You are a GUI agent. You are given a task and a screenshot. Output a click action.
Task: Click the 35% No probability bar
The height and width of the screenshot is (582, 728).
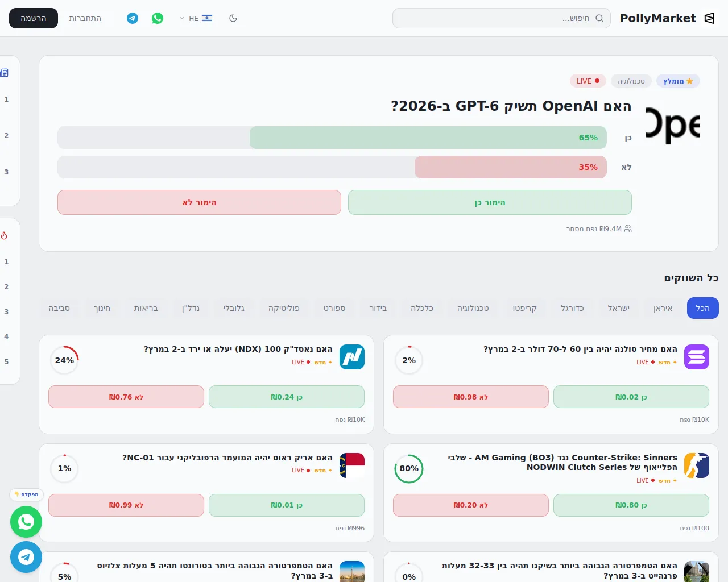511,167
